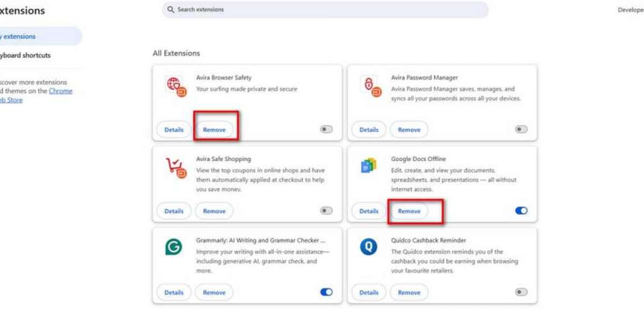This screenshot has height=322, width=644.
Task: Click the Quidco cashback description text
Action: coord(455,261)
